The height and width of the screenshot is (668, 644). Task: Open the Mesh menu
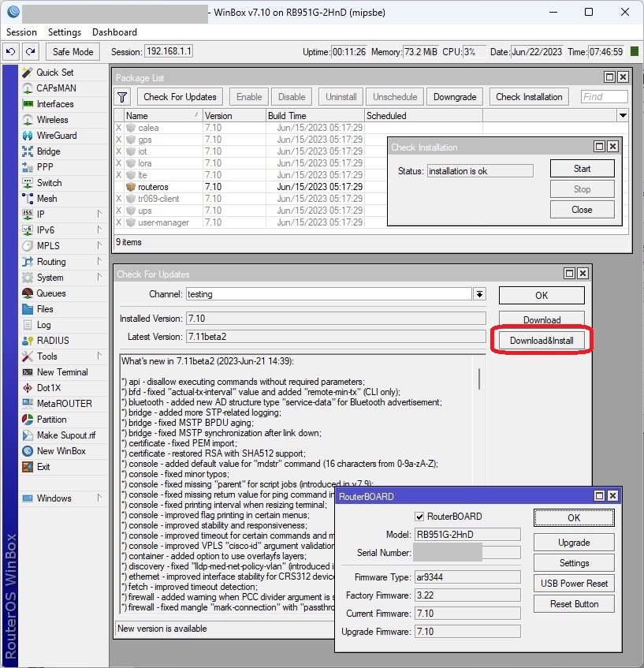pyautogui.click(x=47, y=199)
